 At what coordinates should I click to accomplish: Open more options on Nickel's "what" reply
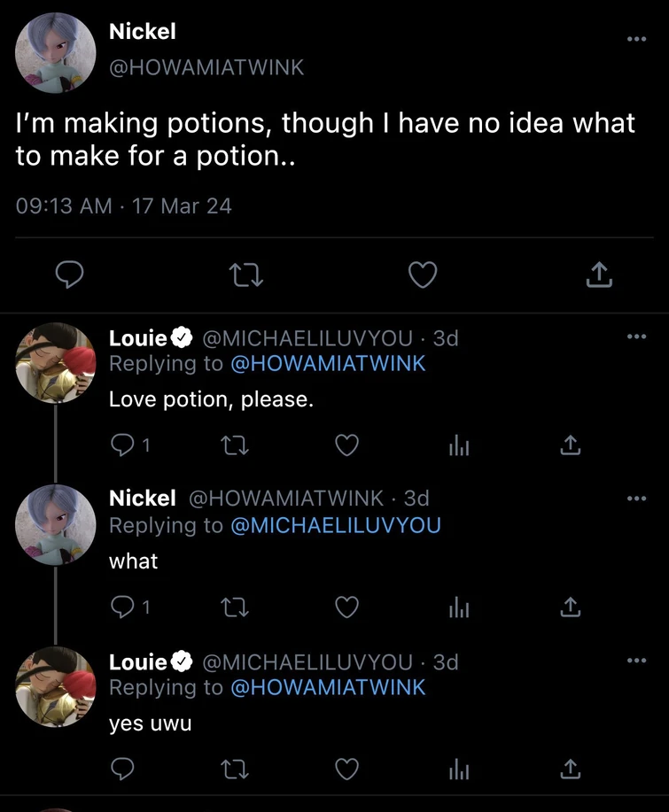pyautogui.click(x=636, y=499)
